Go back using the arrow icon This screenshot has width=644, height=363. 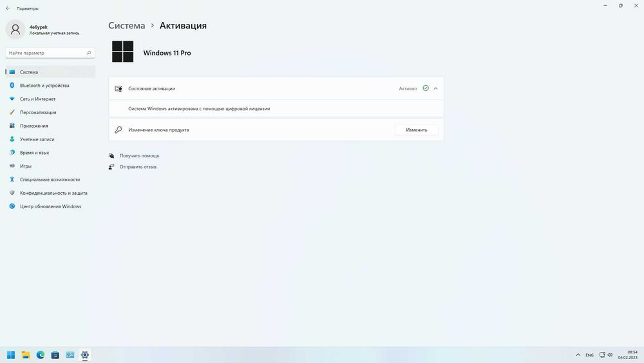(x=8, y=8)
